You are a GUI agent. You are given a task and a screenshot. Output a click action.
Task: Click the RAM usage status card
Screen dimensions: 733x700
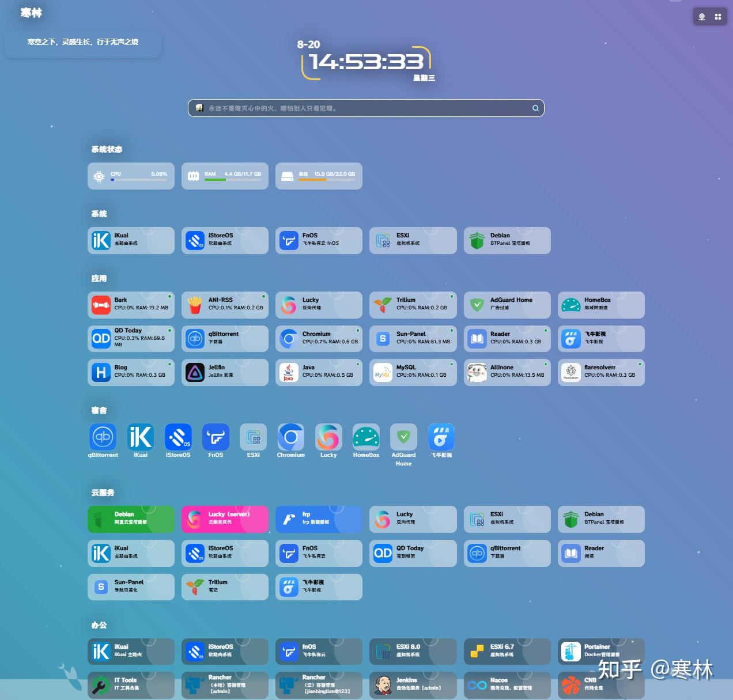(x=225, y=176)
